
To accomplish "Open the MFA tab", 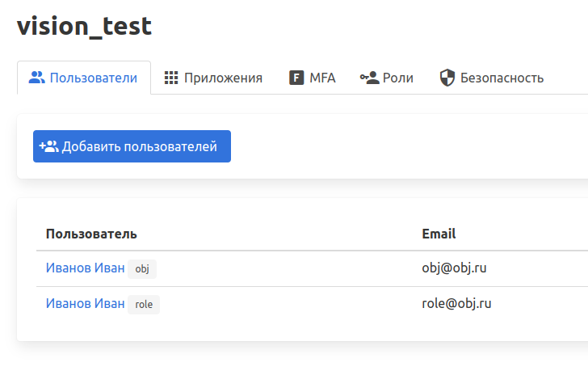I will [322, 78].
